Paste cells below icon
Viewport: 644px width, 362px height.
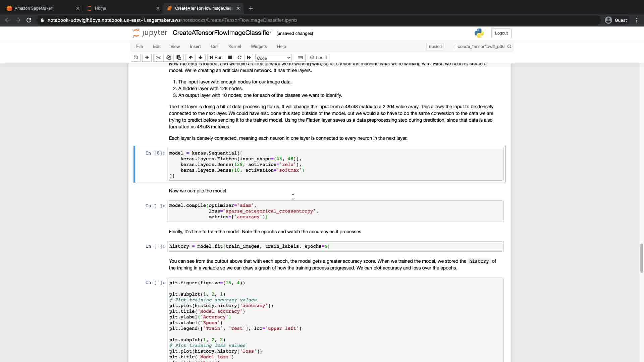point(179,58)
